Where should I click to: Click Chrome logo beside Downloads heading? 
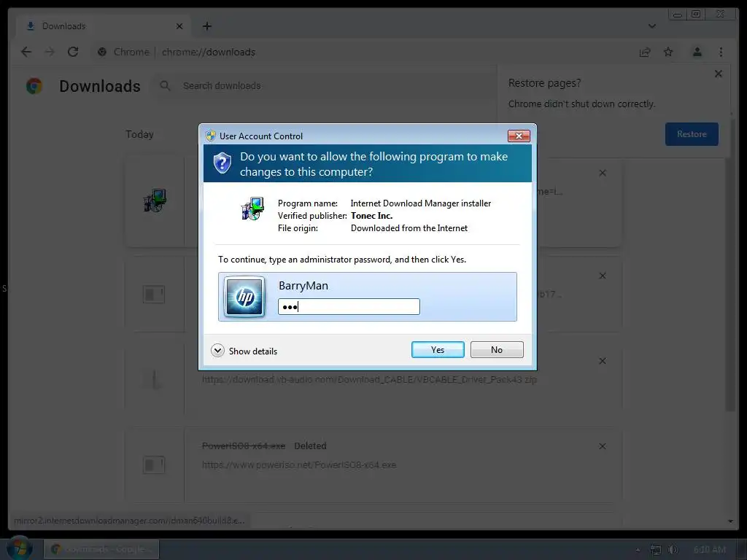tap(34, 86)
